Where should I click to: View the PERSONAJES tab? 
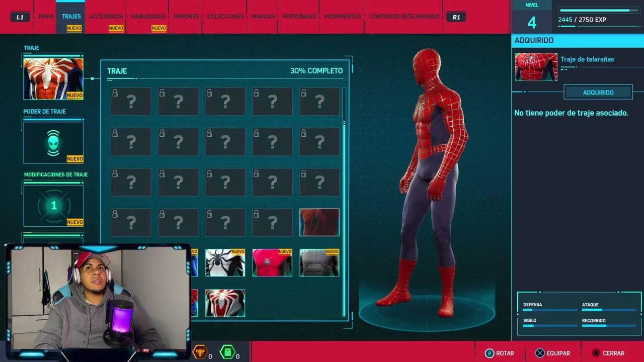[x=299, y=17]
